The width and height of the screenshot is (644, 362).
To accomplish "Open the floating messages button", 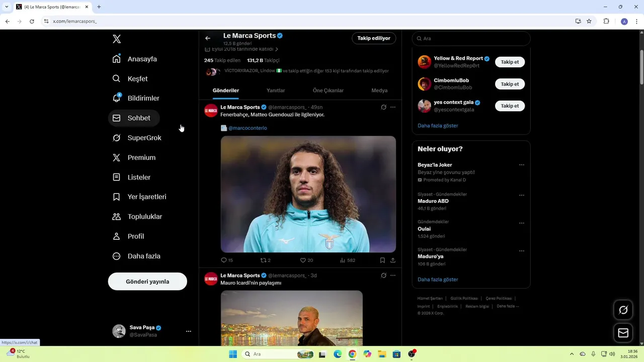I will point(623,333).
